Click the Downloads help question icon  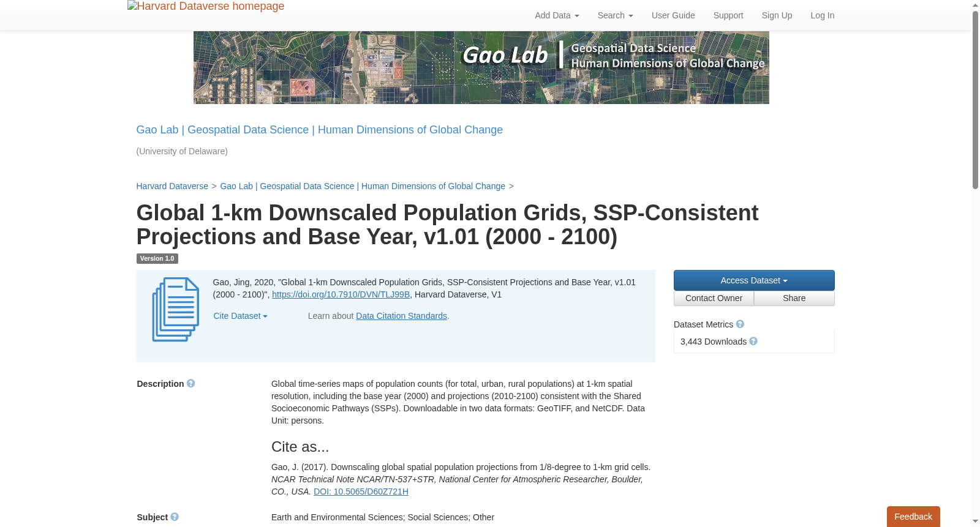(x=753, y=342)
